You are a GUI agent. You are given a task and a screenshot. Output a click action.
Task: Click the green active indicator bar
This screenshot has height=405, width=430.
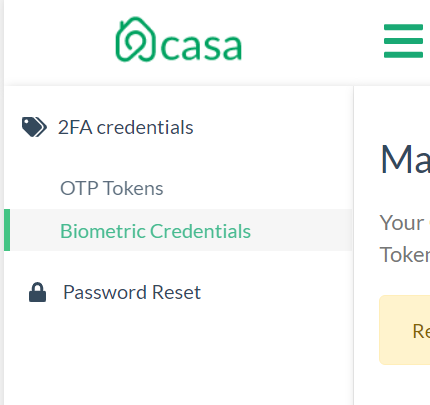click(x=7, y=230)
